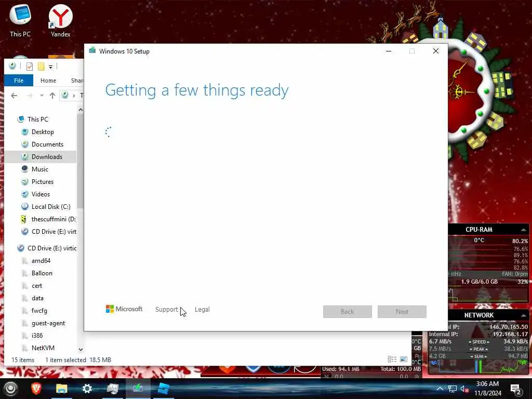
Task: Select Videos in navigation tree
Action: [41, 194]
